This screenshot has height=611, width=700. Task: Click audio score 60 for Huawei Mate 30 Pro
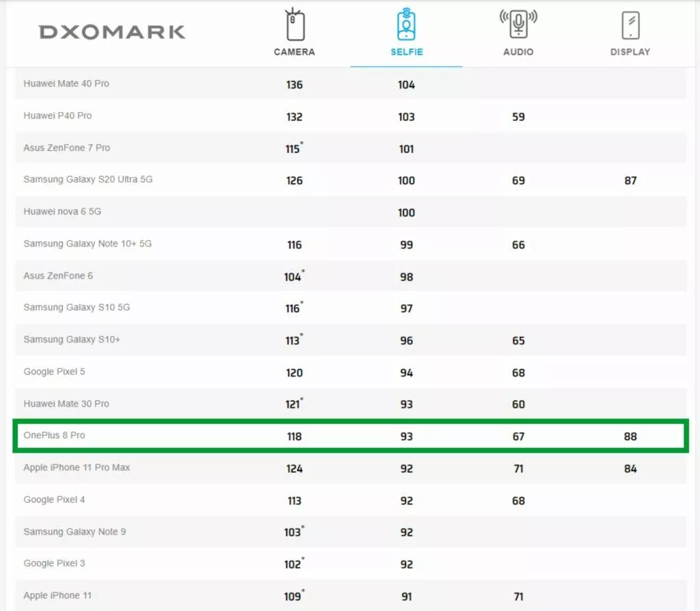pos(518,405)
